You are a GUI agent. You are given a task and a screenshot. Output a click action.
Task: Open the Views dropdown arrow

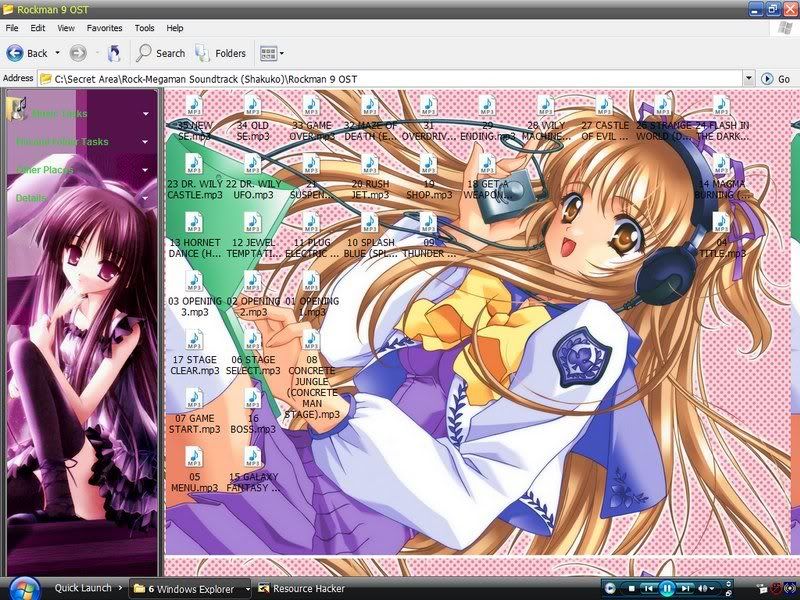coord(282,53)
